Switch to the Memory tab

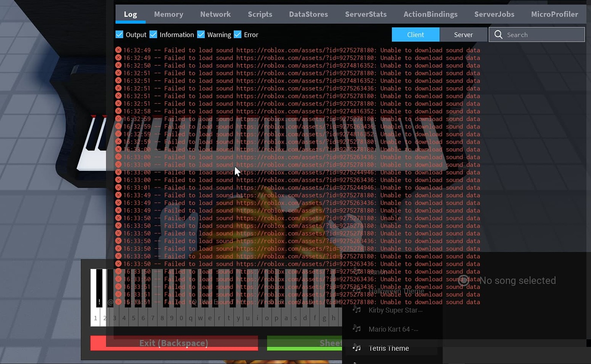click(168, 14)
